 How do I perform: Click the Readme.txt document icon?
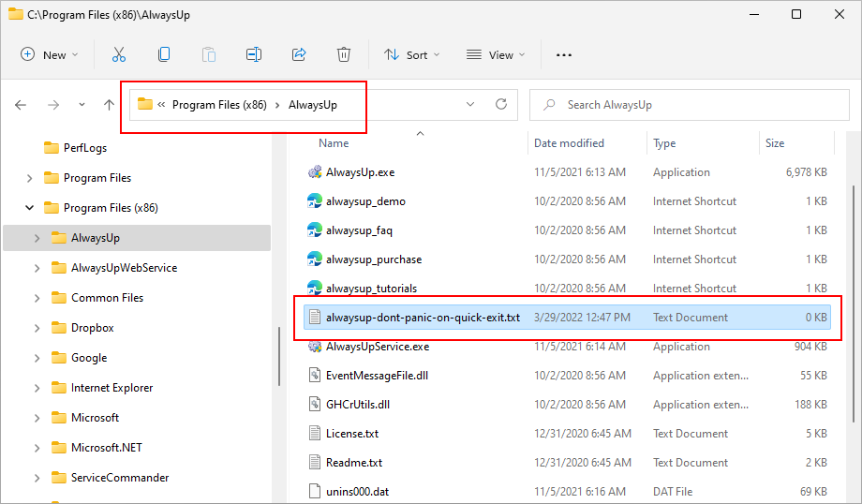point(315,463)
